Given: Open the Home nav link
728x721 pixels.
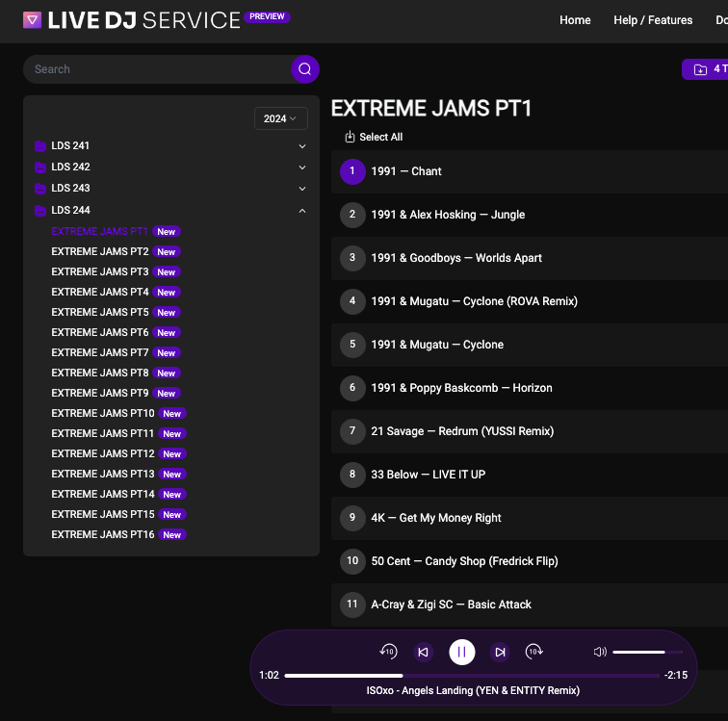Looking at the screenshot, I should coord(575,20).
